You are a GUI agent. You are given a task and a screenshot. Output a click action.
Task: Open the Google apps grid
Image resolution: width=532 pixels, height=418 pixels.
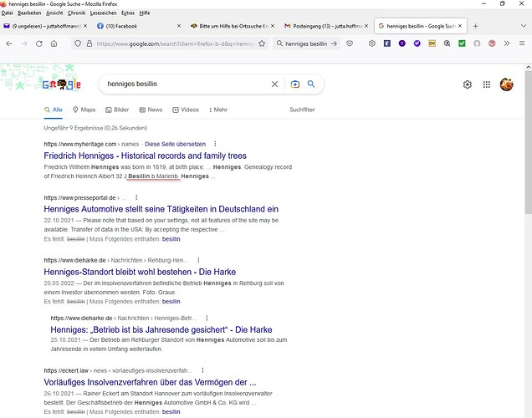click(x=487, y=84)
